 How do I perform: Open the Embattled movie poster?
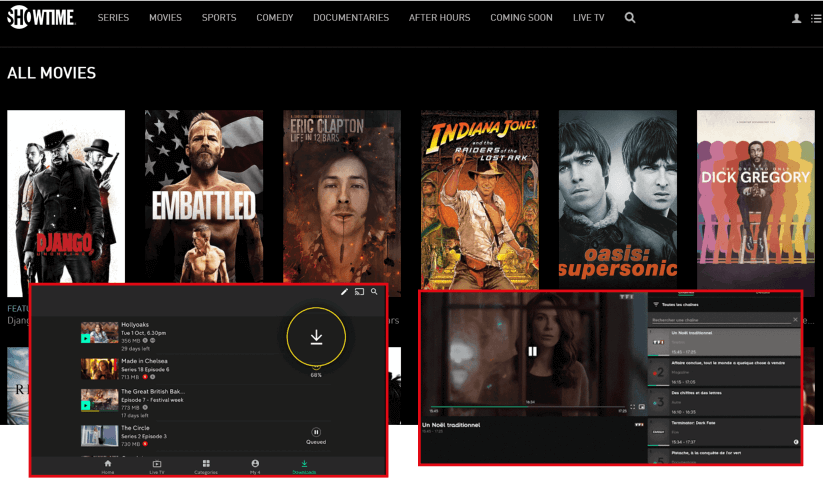tap(204, 197)
